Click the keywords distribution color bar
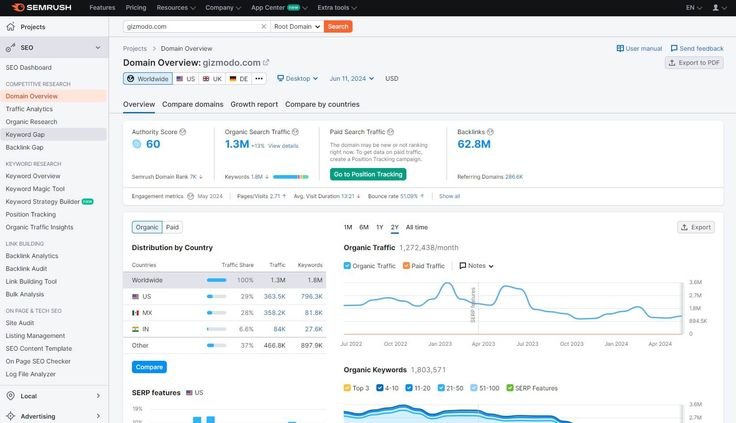The image size is (736, 423). (x=291, y=177)
